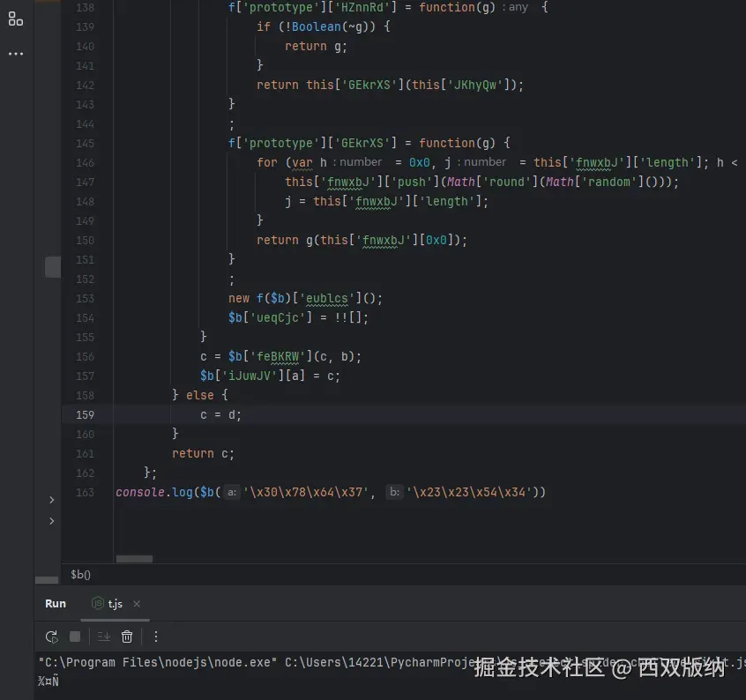Click 'HZnnRd' prototype name on line 138
746x700 pixels.
[x=362, y=8]
